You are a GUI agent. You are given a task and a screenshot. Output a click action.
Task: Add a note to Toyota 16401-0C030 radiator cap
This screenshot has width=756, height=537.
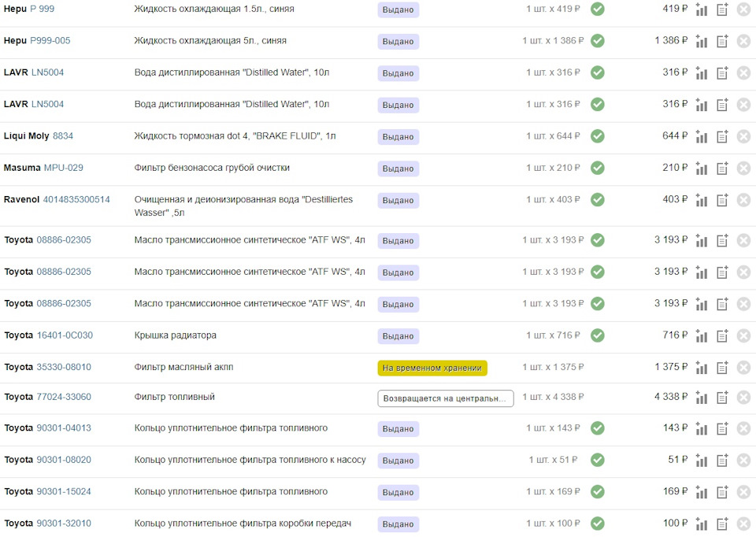[x=722, y=336]
